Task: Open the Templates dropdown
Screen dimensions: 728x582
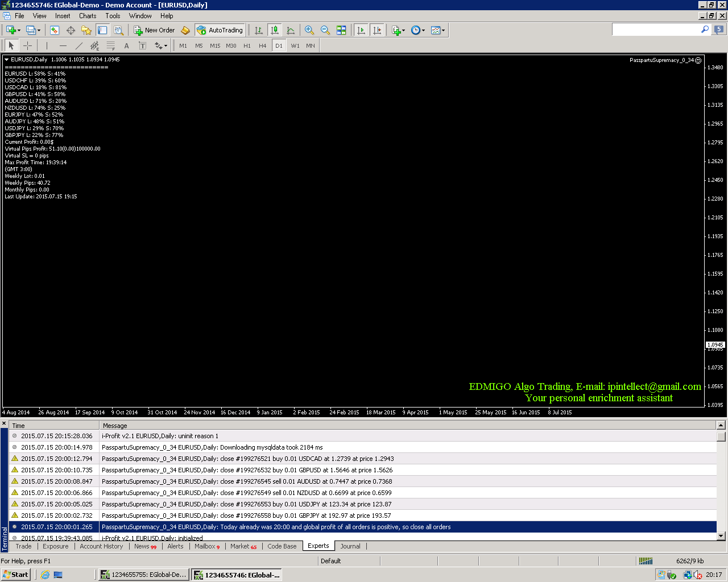Action: [438, 30]
